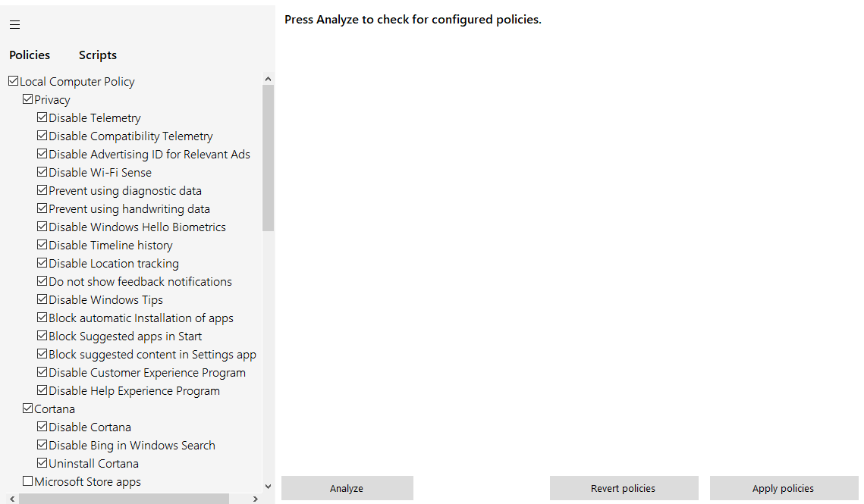Viewport: 864px width, 504px height.
Task: Toggle Disable Help Experience Program checkbox
Action: point(42,390)
